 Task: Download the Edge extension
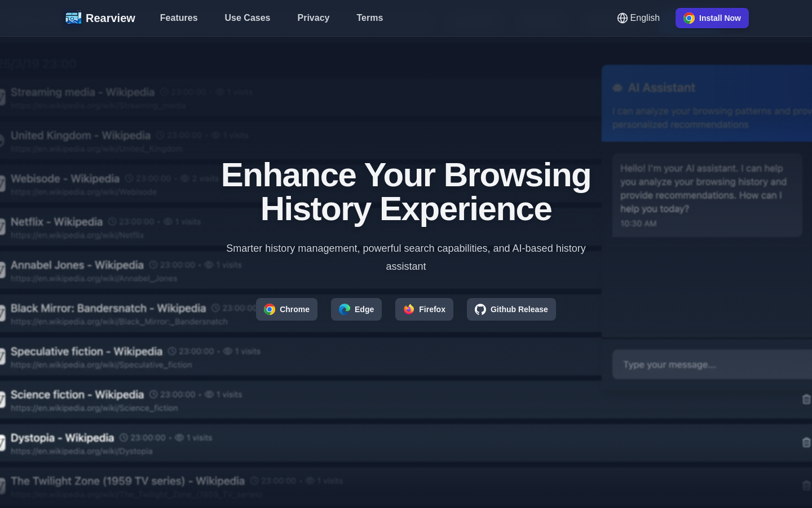coord(356,309)
